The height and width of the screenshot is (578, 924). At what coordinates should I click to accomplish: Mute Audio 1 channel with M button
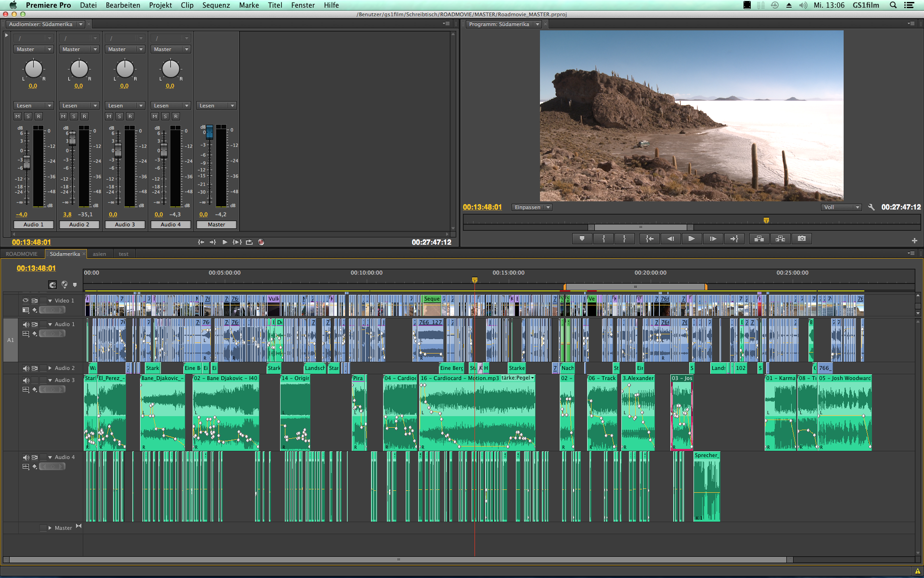18,117
